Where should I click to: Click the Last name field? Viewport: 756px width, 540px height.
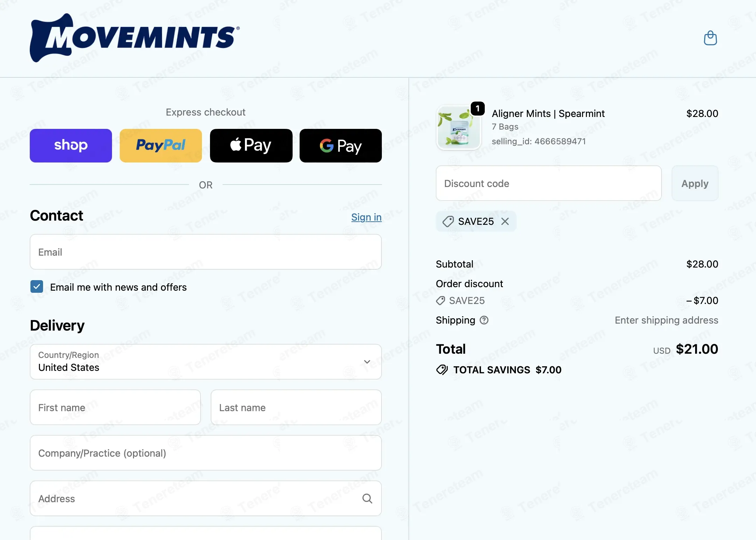[x=296, y=407]
